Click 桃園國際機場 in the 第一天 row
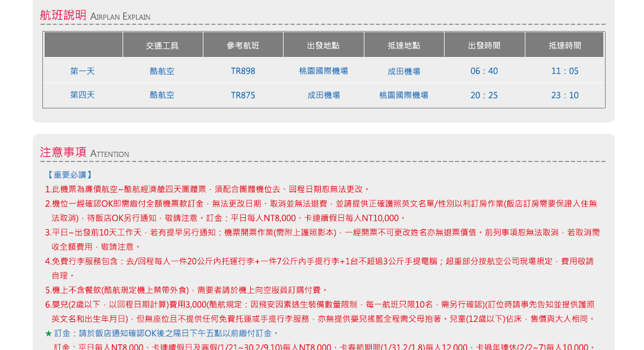Screen dimensions: 644x350 (323, 71)
